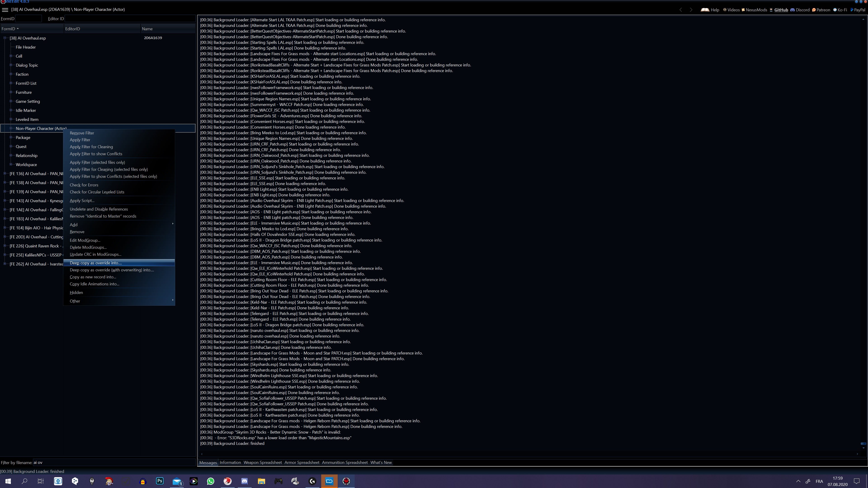868x488 pixels.
Task: Switch to the Weapon Spreadsheet tab
Action: click(x=262, y=462)
